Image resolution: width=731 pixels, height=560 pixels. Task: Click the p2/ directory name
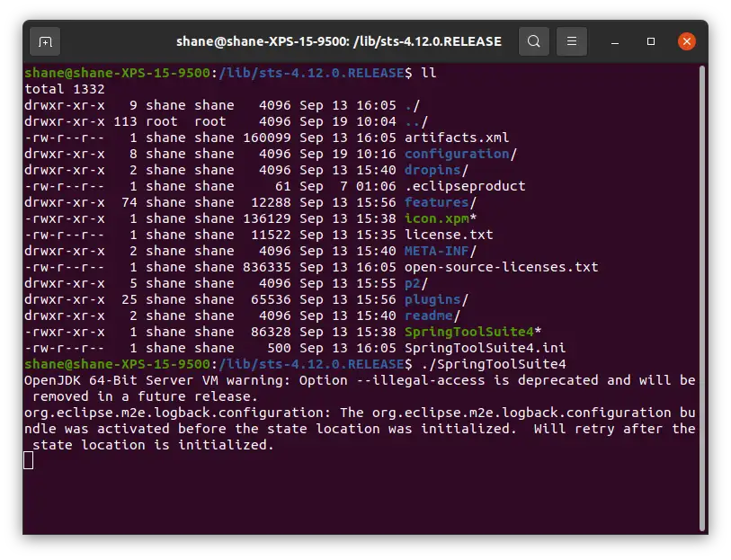tap(415, 283)
